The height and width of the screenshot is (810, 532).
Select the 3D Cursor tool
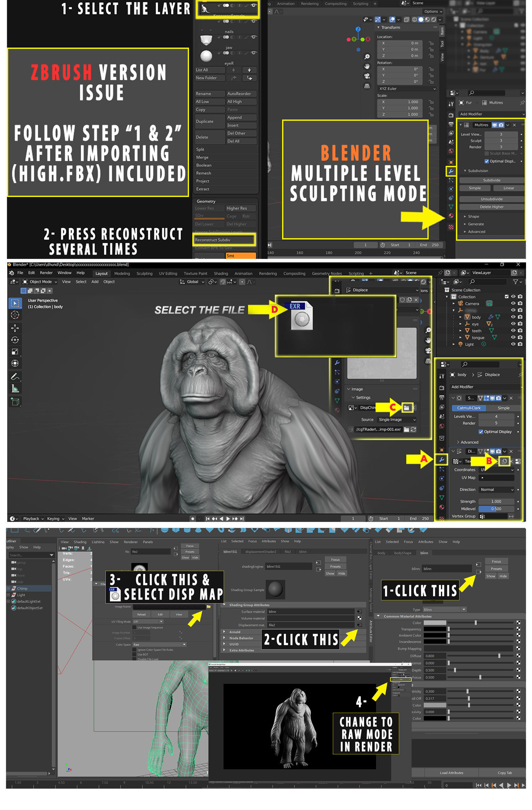click(x=15, y=315)
